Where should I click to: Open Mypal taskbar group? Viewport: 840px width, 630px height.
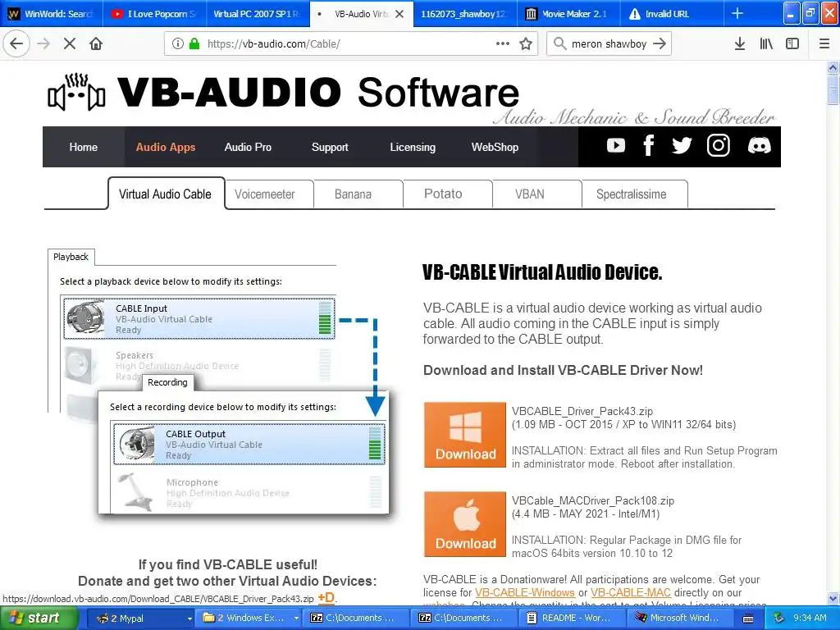pos(140,619)
